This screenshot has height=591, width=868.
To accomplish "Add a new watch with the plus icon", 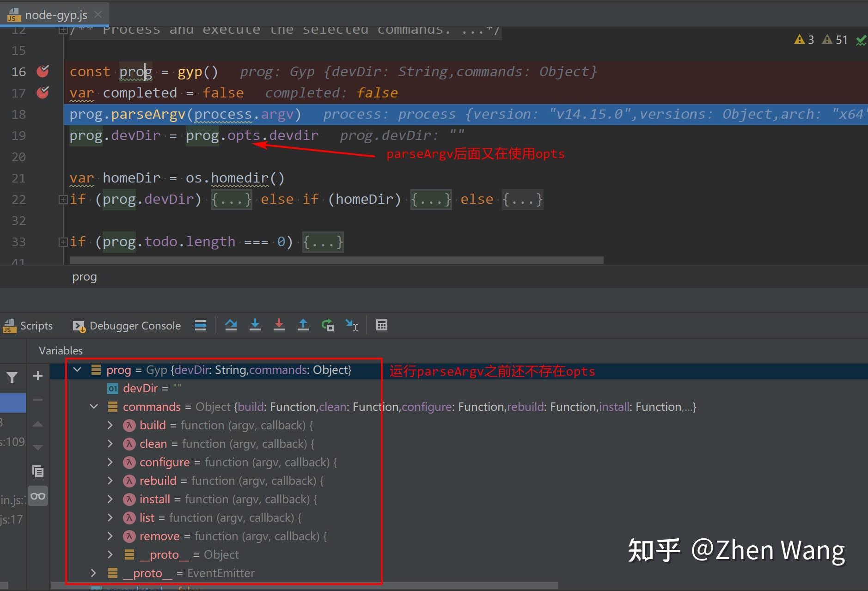I will coord(37,376).
